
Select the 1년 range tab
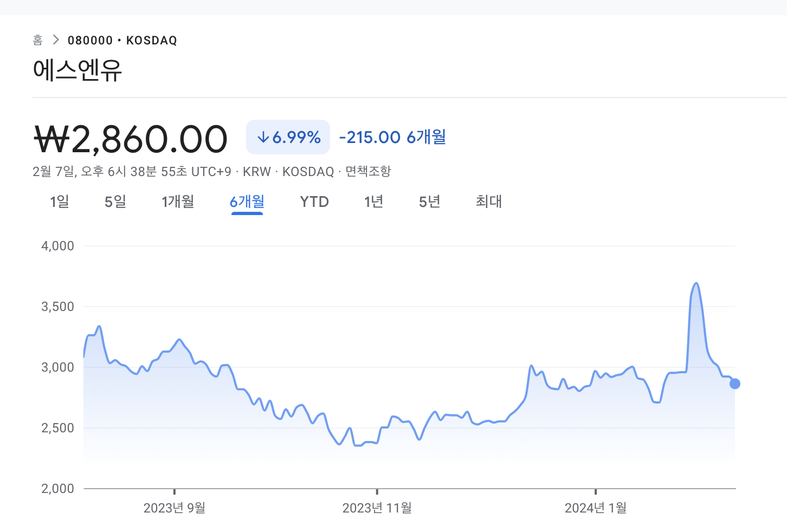374,202
